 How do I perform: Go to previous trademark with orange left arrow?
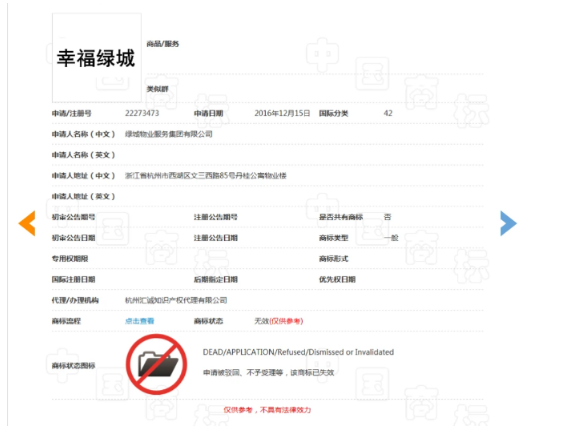[27, 223]
